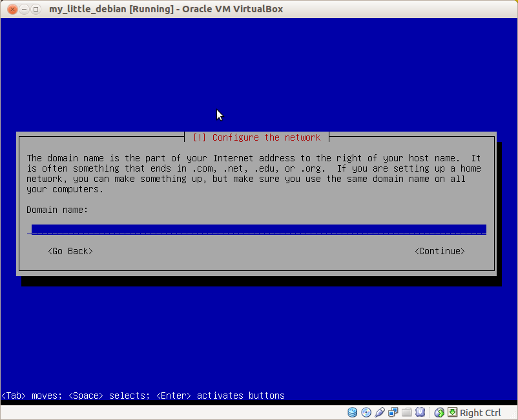Click the shared folders icon

pyautogui.click(x=407, y=412)
